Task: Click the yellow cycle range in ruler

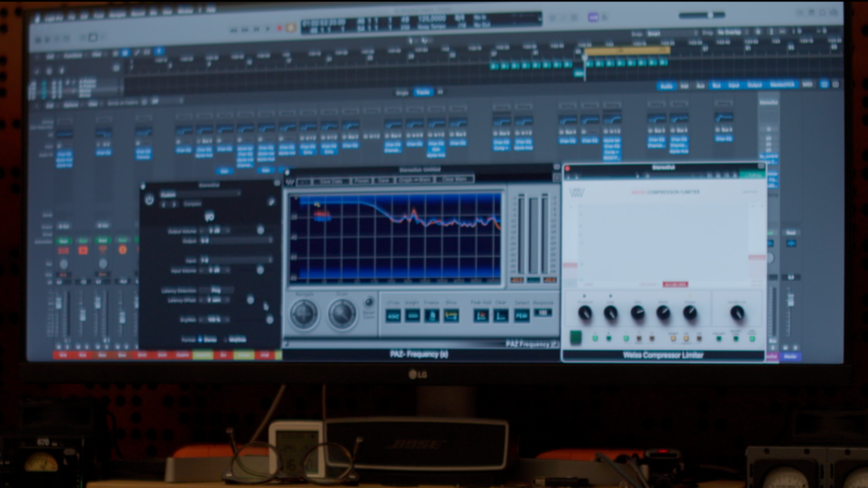Action: point(627,51)
